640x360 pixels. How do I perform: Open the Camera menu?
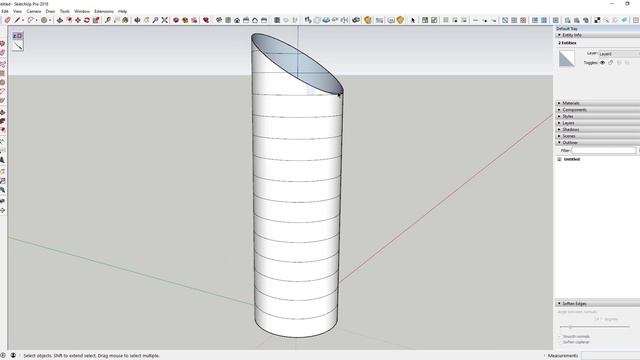34,11
